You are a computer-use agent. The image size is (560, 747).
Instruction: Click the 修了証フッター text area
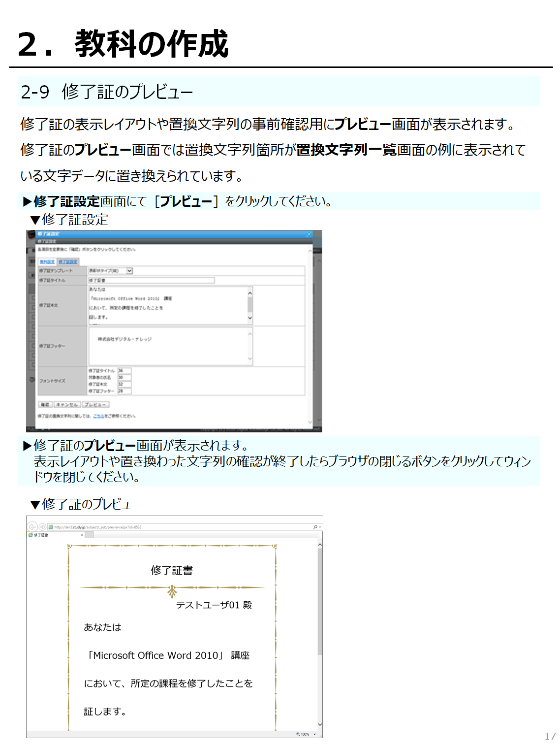click(x=170, y=346)
